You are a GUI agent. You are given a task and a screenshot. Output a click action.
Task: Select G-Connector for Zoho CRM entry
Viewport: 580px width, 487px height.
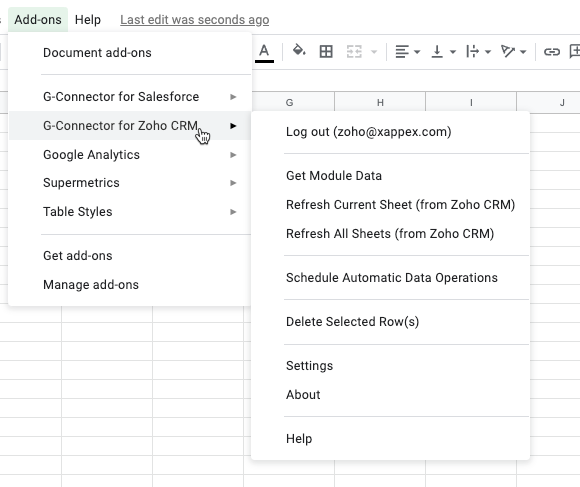pos(129,126)
